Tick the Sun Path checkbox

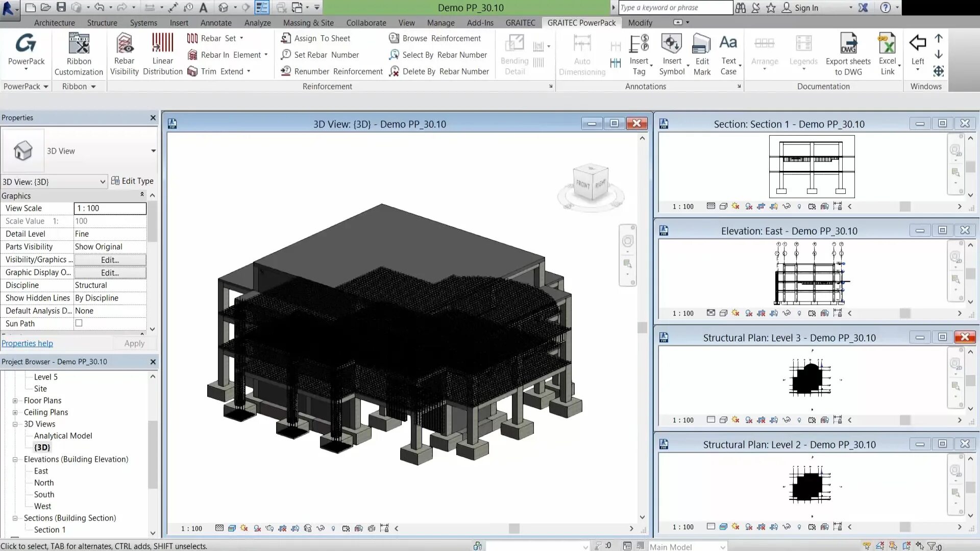(x=79, y=323)
